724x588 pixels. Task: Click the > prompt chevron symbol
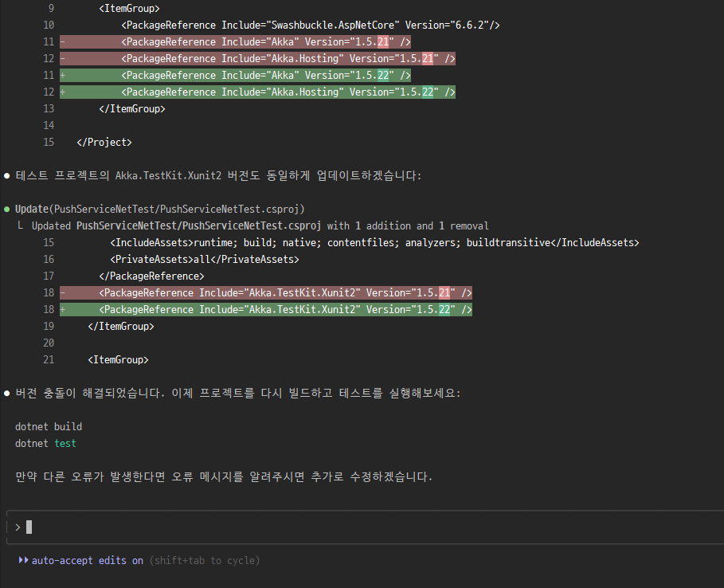pyautogui.click(x=18, y=527)
